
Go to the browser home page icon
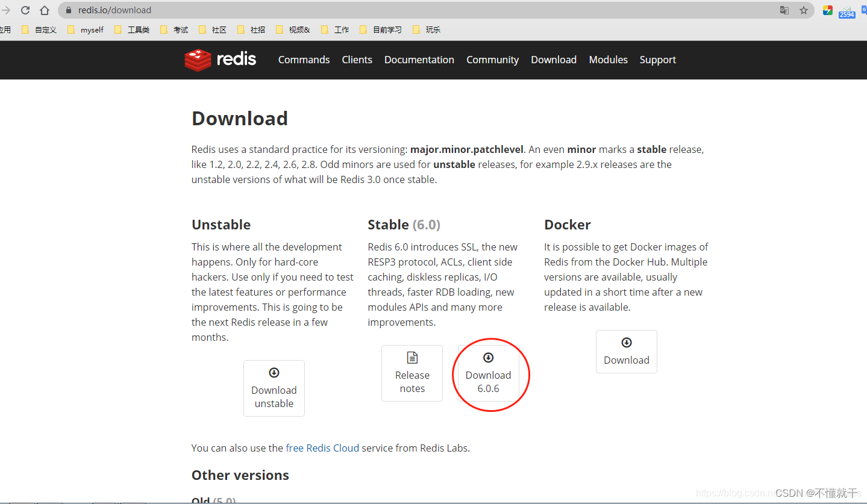coord(45,10)
